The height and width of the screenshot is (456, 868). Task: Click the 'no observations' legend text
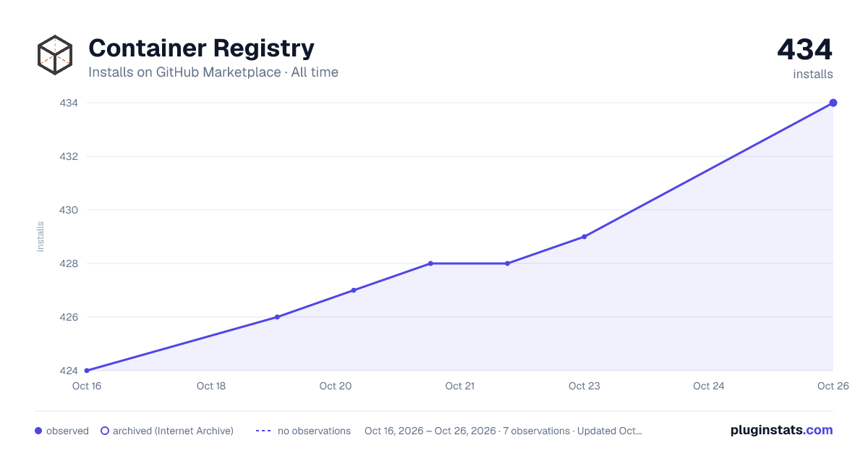click(x=314, y=431)
